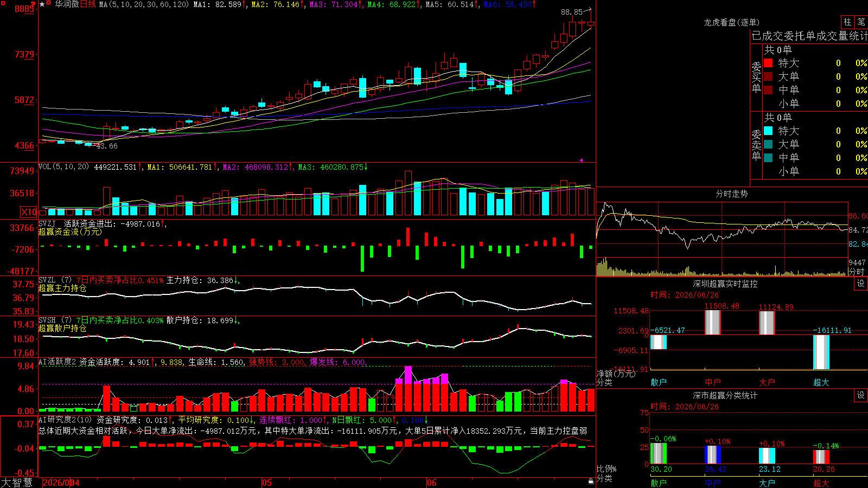Click the lock icon on the date axis
The height and width of the screenshot is (488, 868).
click(591, 481)
